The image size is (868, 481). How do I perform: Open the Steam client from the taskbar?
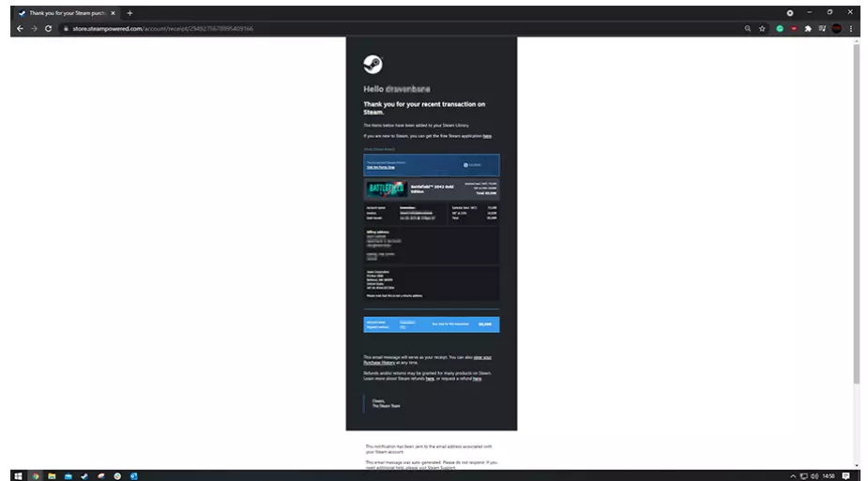84,476
